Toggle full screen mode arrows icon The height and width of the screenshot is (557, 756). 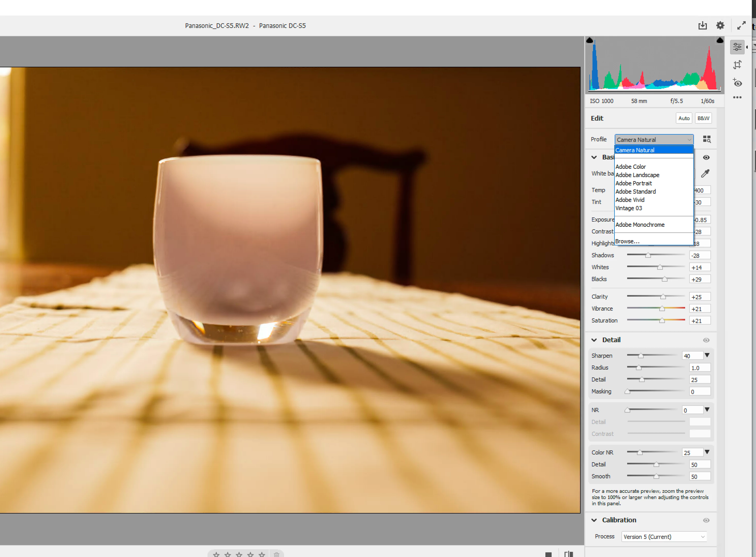pos(741,26)
